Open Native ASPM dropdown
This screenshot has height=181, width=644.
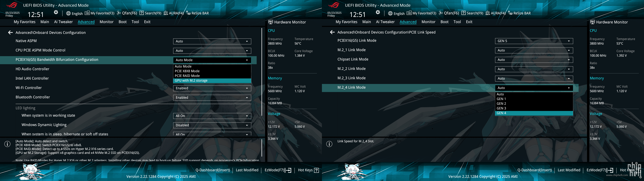(x=212, y=41)
